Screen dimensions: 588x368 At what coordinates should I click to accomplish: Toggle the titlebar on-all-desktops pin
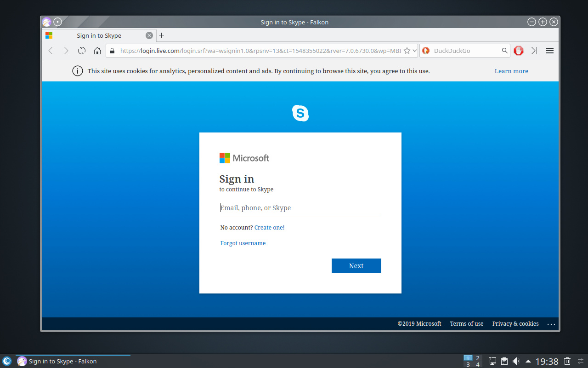tap(57, 22)
